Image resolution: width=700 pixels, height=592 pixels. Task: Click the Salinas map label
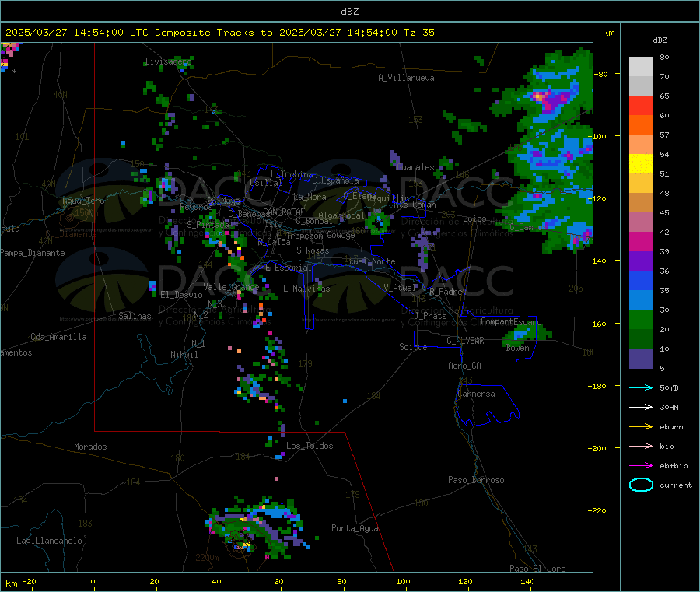pos(135,316)
